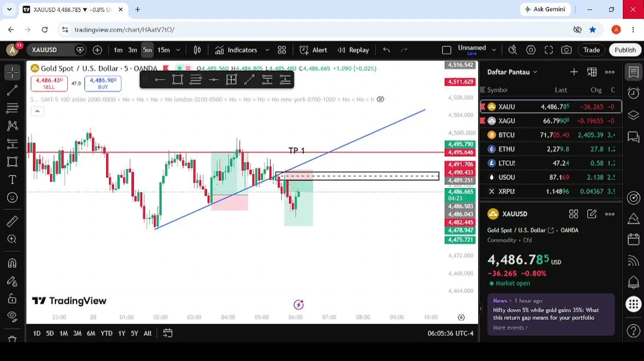Open the layout setup square icon
This screenshot has height=361, width=644.
[446, 50]
